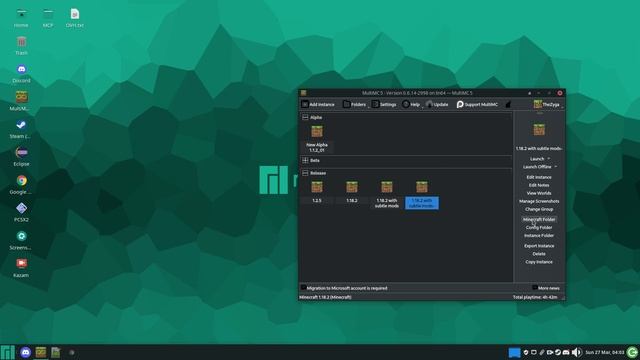Open the MultiMC desktop shortcut
Screen dimensions: 640x360
[x=21, y=101]
